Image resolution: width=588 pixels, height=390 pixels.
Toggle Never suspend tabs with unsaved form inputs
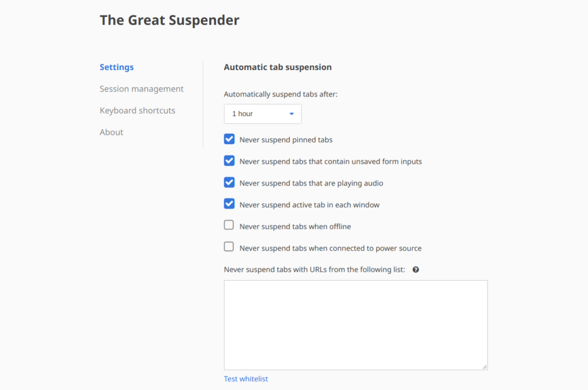click(x=229, y=161)
